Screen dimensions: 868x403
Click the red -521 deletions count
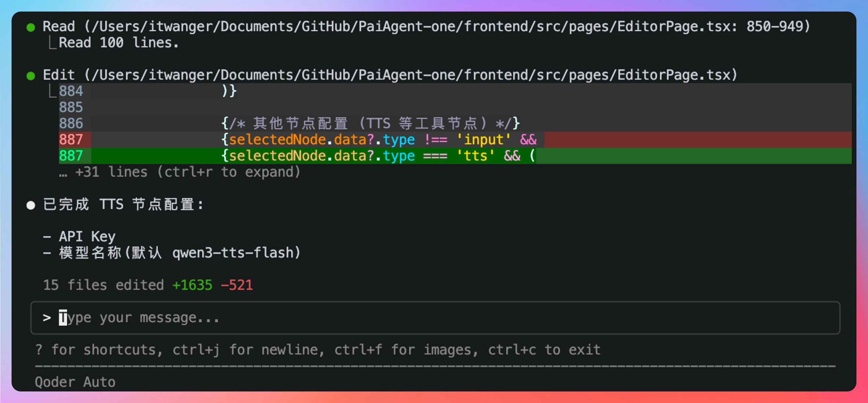point(237,285)
